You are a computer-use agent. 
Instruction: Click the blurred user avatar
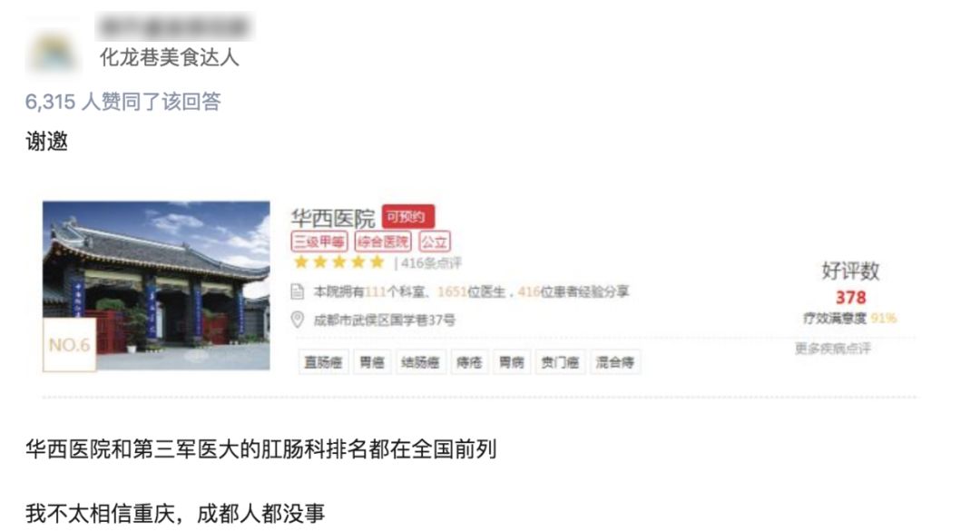[54, 52]
